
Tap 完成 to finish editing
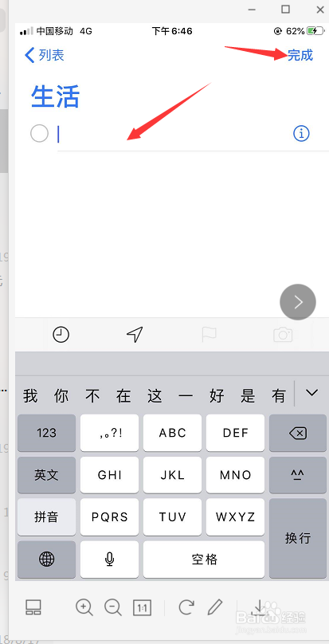pyautogui.click(x=300, y=55)
